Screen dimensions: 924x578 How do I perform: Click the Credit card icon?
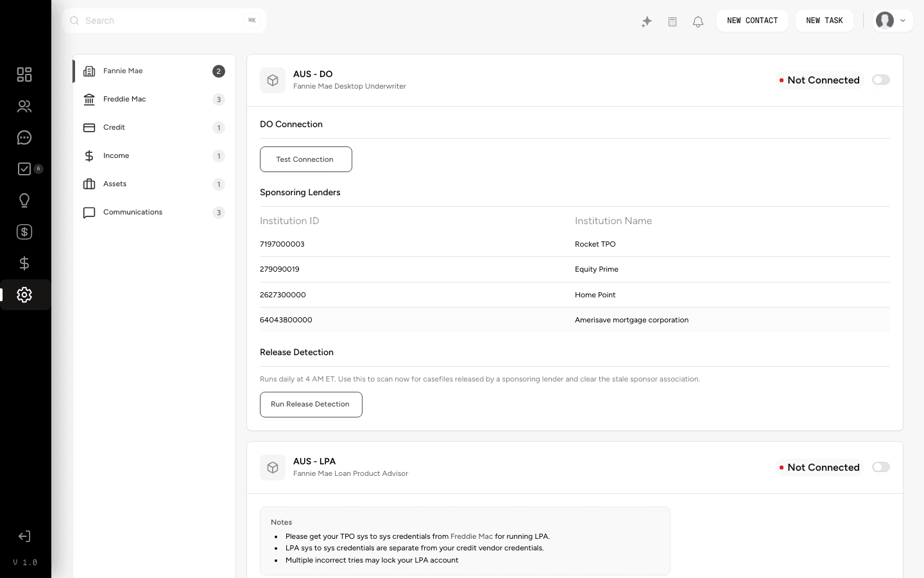click(x=89, y=128)
